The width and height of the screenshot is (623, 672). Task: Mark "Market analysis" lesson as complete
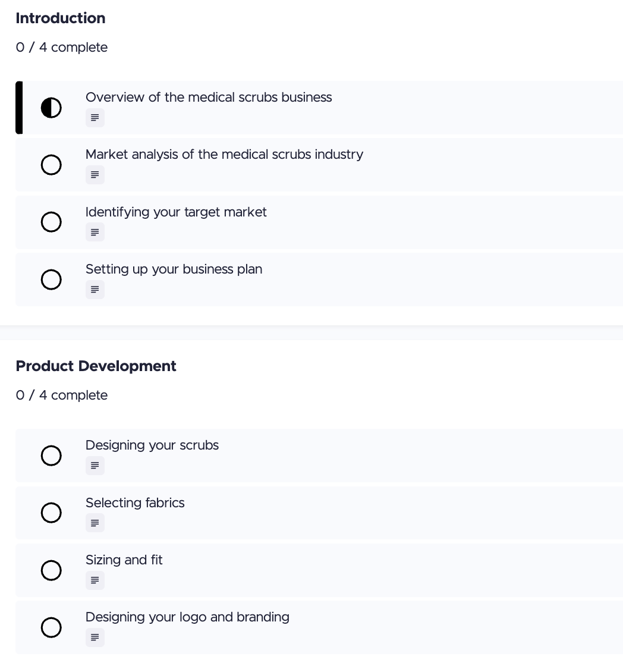click(51, 165)
